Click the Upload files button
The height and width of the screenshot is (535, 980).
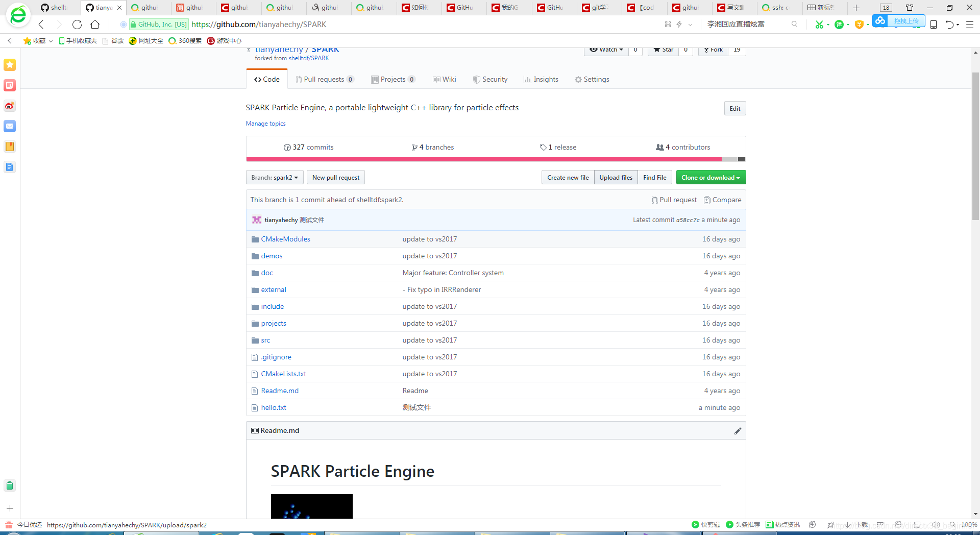pyautogui.click(x=616, y=177)
